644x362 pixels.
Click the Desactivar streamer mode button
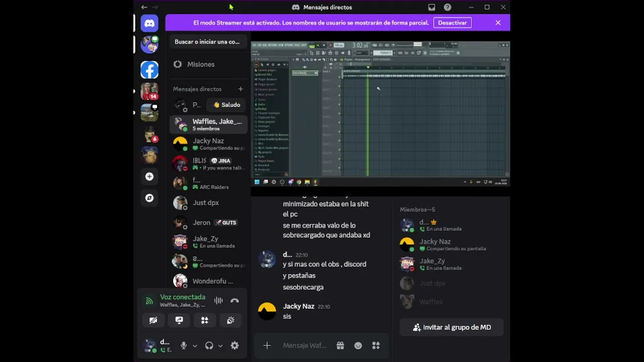click(x=452, y=23)
